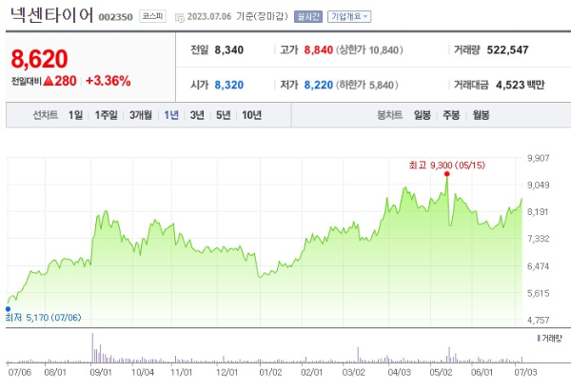571x392 pixels.
Task: Select the 5년 line chart period
Action: [224, 115]
